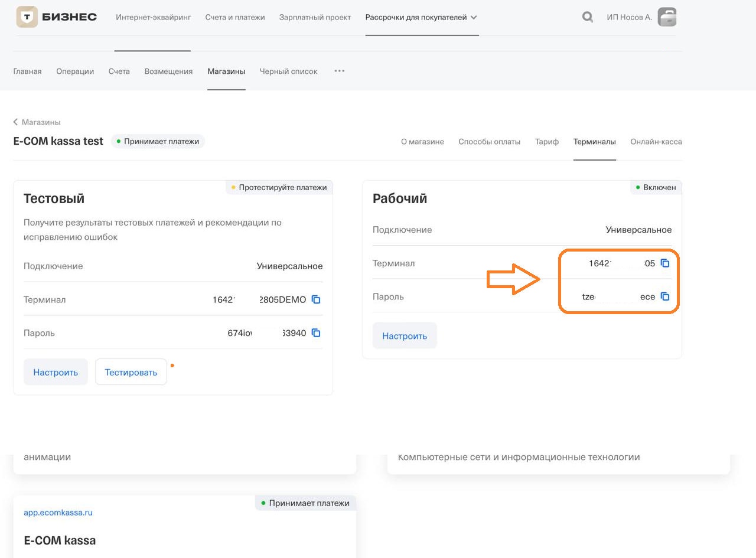Open the app.ecomkassa.ru link
756x558 pixels.
pos(58,513)
